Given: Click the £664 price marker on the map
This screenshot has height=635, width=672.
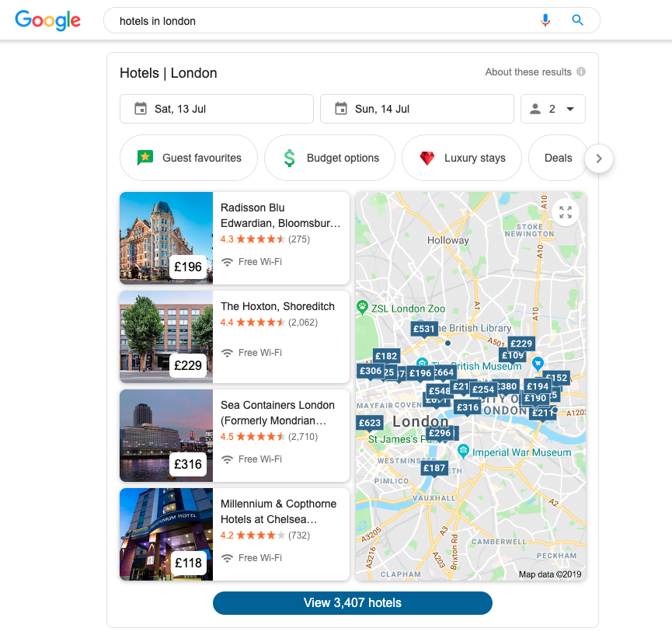Looking at the screenshot, I should (x=444, y=372).
